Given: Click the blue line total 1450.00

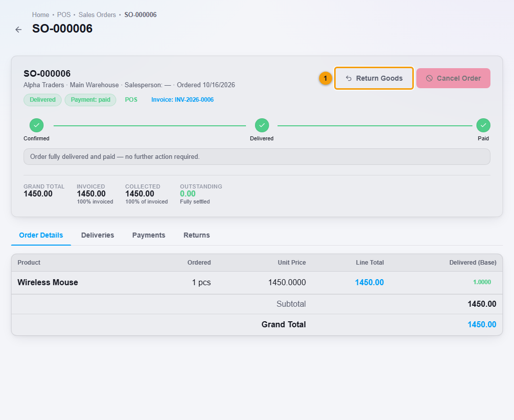Looking at the screenshot, I should tap(369, 282).
